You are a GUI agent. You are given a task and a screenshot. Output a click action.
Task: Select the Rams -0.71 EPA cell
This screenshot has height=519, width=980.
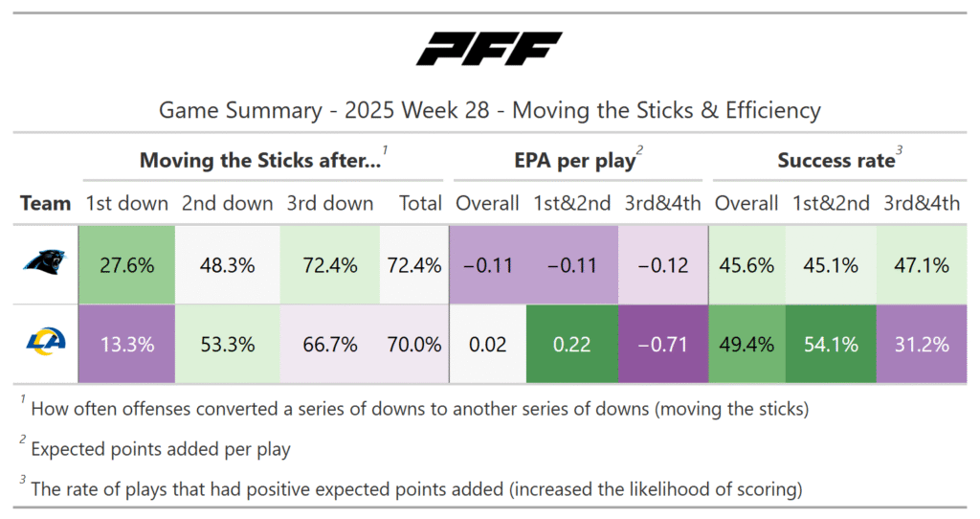pos(662,345)
